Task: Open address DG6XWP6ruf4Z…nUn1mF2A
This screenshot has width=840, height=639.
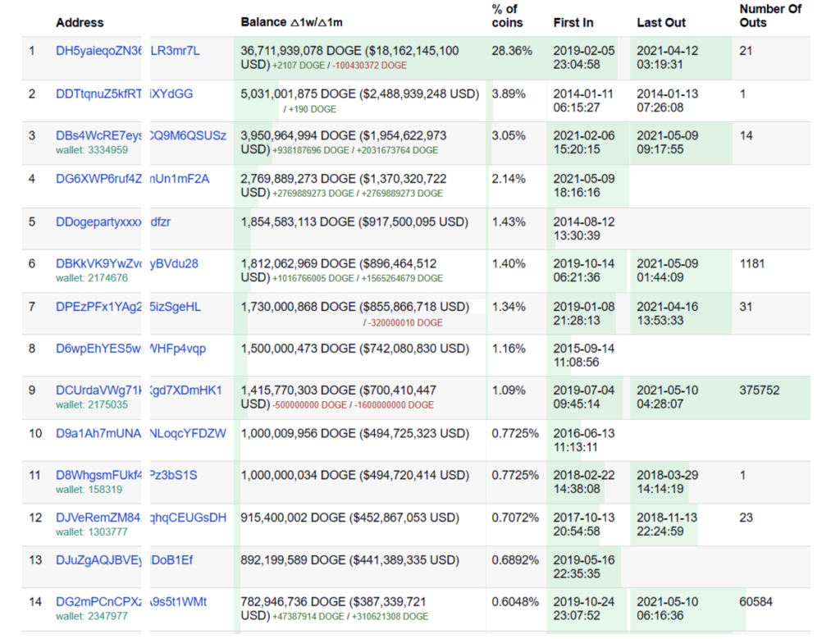Action: (x=132, y=178)
